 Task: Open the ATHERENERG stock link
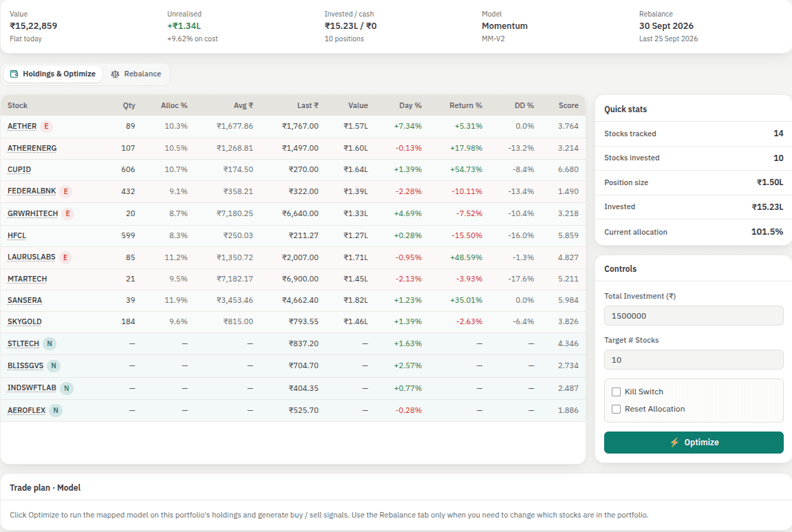tap(32, 148)
